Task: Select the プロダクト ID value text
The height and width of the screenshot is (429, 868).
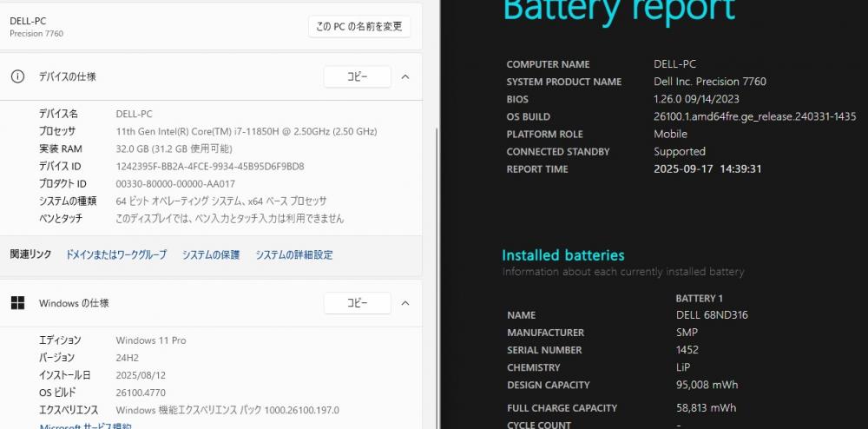Action: (175, 184)
